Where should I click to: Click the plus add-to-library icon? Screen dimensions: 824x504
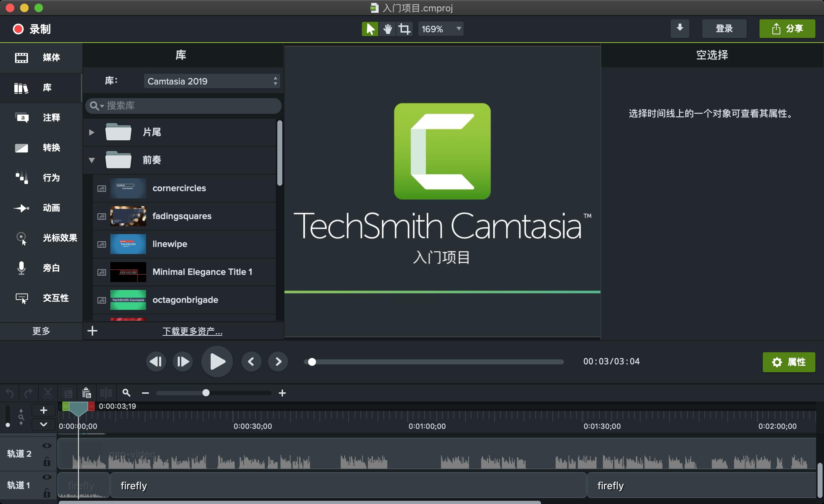pos(92,331)
